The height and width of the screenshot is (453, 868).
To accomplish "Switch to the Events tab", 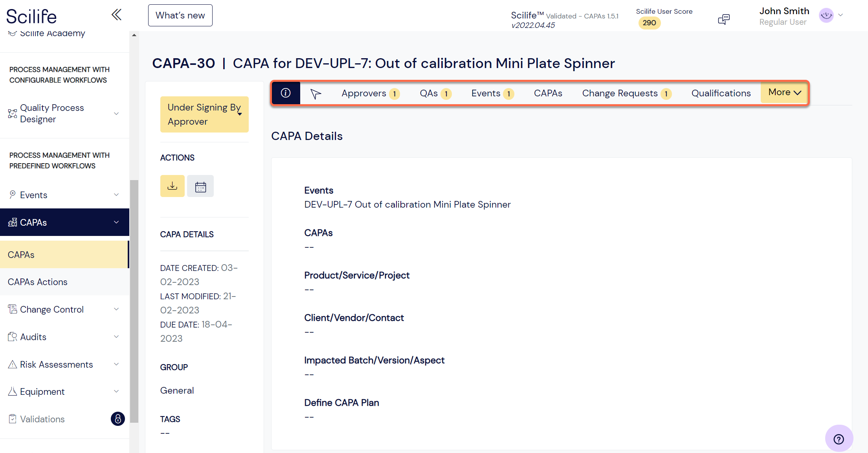I will (492, 93).
